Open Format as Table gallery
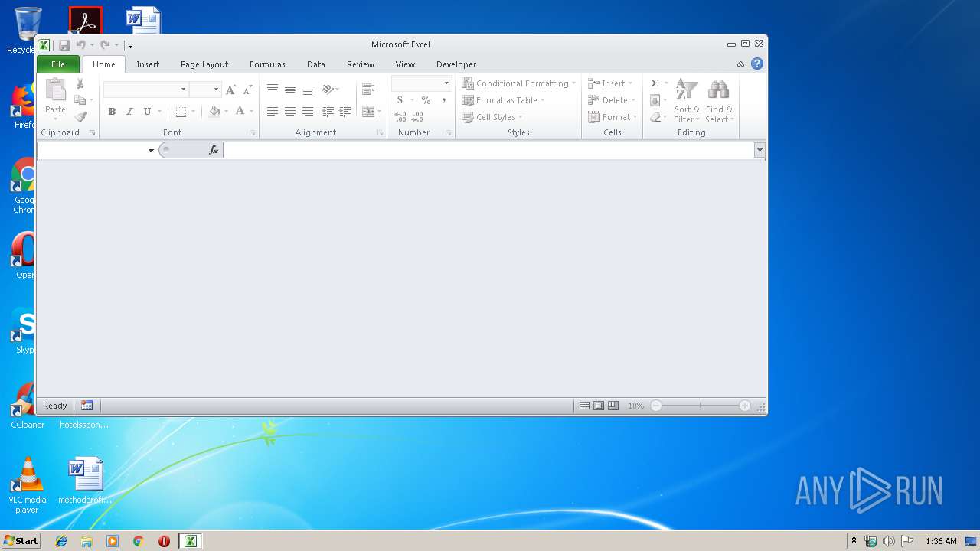 click(503, 100)
